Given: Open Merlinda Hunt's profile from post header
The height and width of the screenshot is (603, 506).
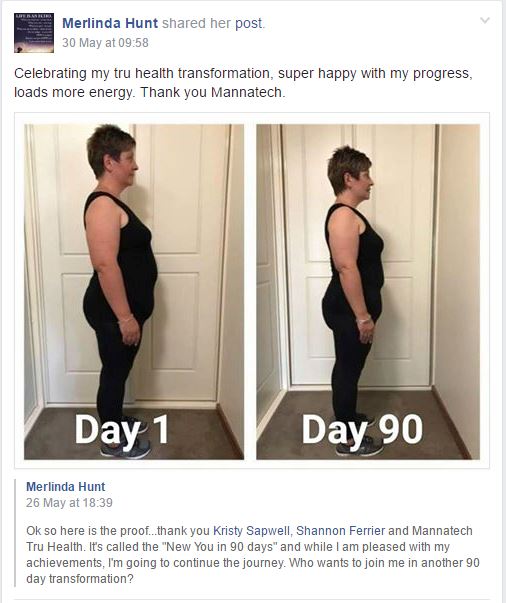Looking at the screenshot, I should pyautogui.click(x=110, y=23).
